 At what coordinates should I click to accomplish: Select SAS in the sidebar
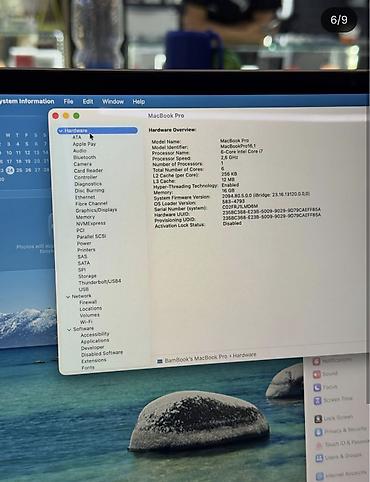click(82, 257)
